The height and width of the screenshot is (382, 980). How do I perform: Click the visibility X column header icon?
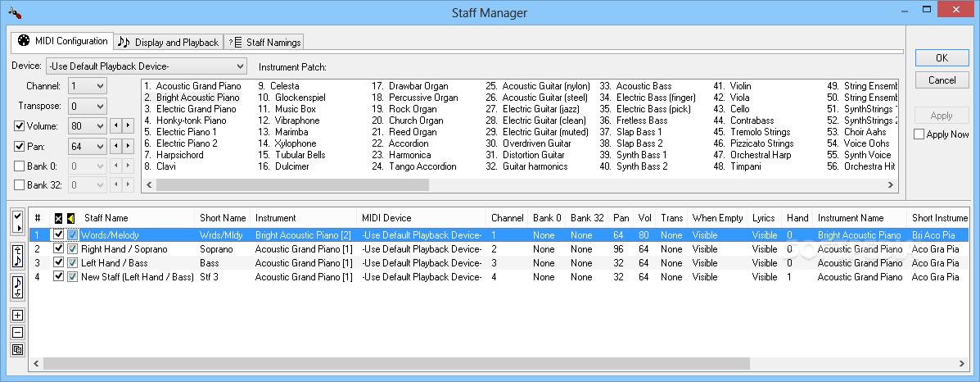(58, 219)
